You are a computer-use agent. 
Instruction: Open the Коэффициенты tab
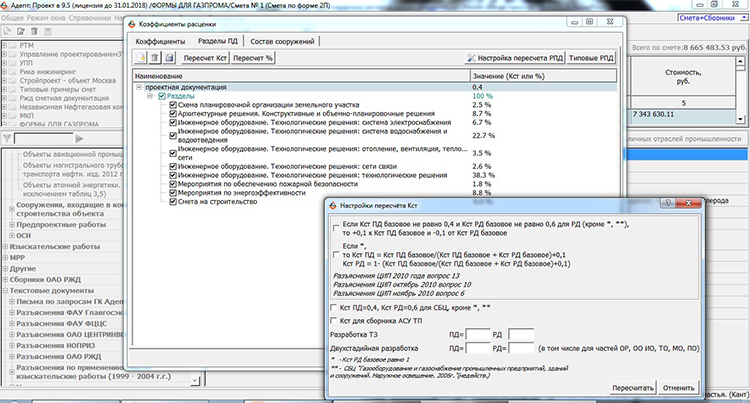pyautogui.click(x=161, y=41)
